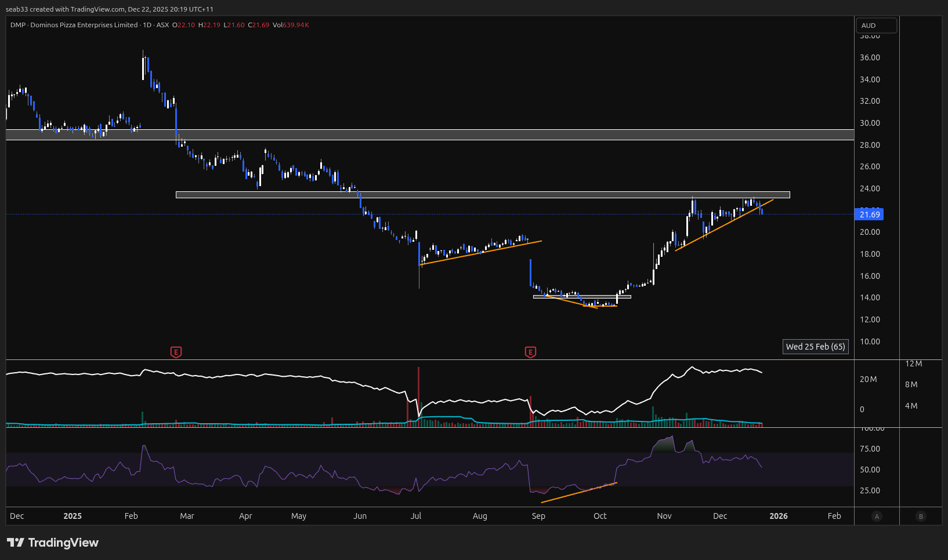Toggle the A auto-scale button

[877, 517]
